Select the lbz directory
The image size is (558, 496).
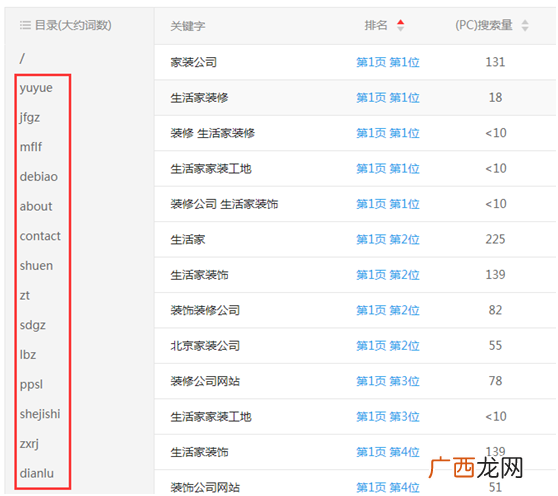point(28,355)
